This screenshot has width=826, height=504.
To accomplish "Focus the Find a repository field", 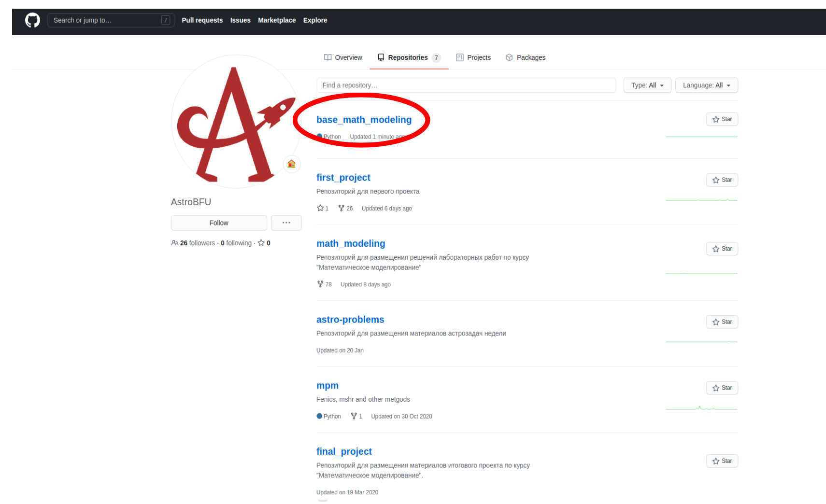I will [466, 85].
